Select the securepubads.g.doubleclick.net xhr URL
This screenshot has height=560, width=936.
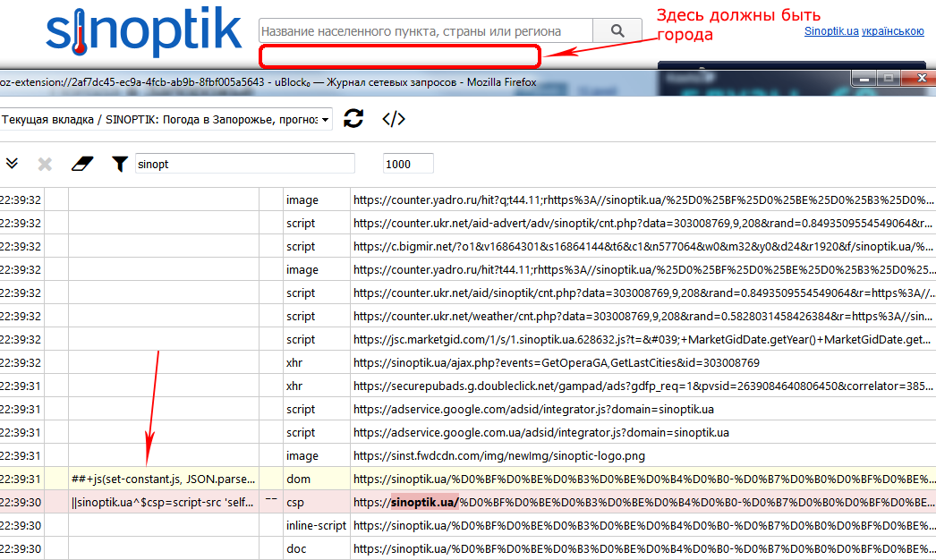[642, 386]
